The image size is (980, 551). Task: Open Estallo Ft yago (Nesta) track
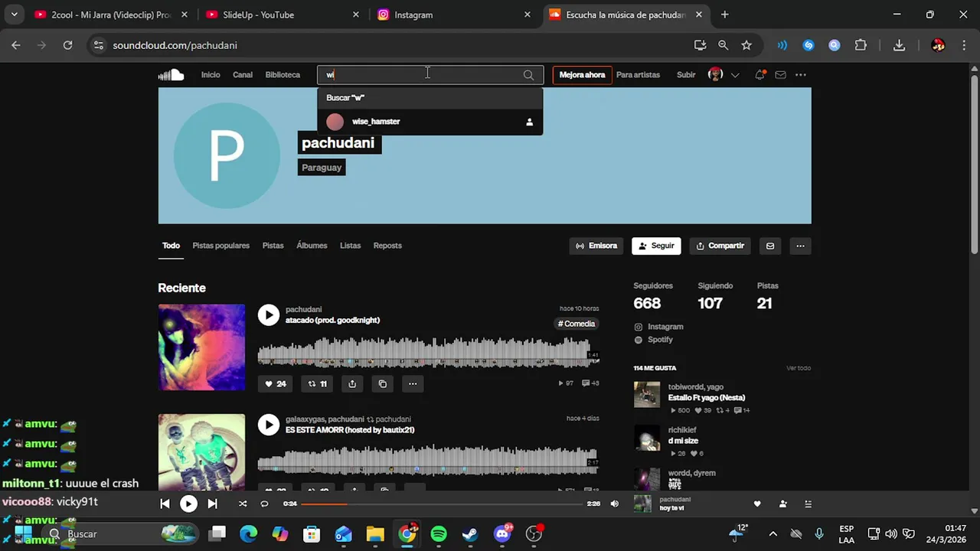[707, 398]
